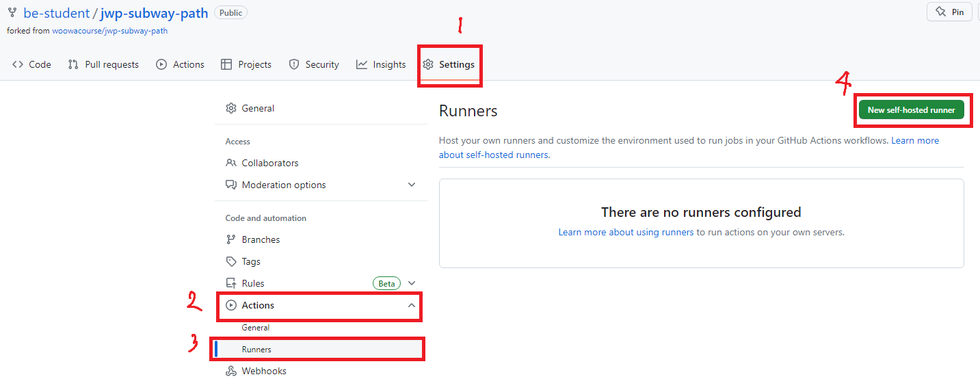Click the Settings gear icon in top nav

pos(428,64)
